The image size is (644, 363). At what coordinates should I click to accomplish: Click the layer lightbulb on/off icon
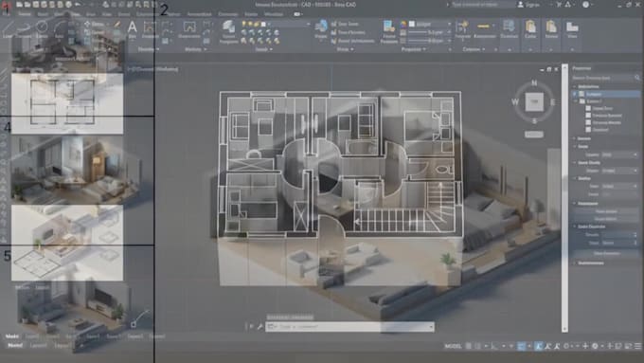click(243, 24)
